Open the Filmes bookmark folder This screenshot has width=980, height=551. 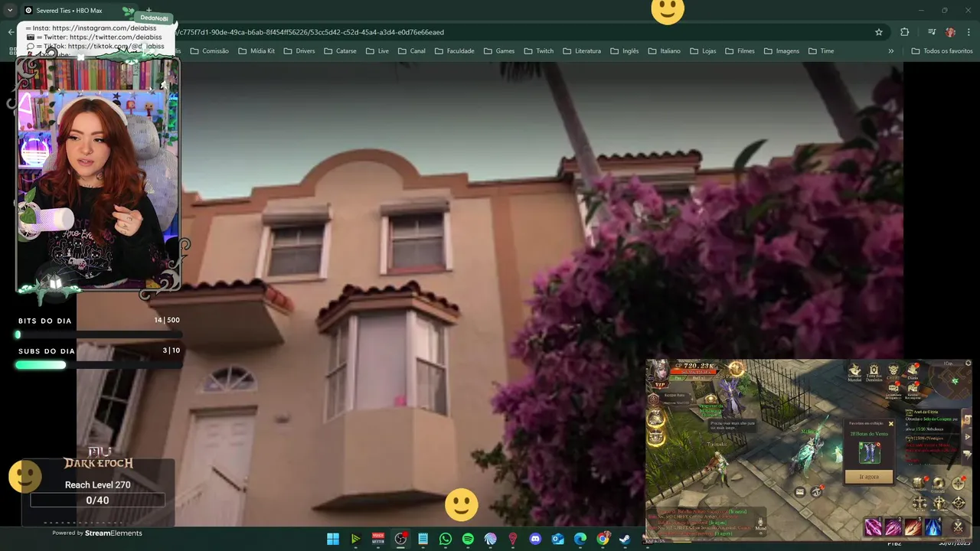[740, 51]
